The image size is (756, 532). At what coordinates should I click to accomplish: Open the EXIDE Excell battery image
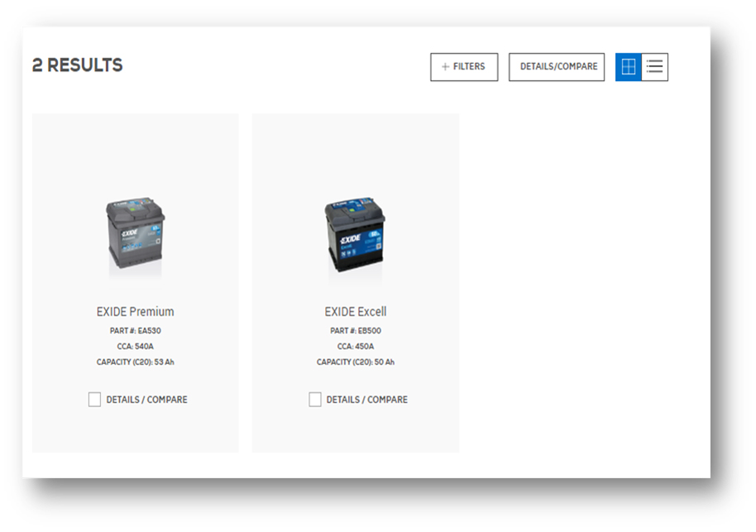(356, 234)
